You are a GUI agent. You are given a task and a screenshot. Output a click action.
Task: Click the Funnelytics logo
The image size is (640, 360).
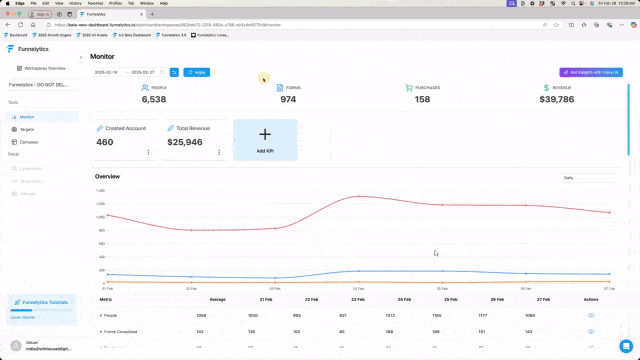[x=27, y=49]
